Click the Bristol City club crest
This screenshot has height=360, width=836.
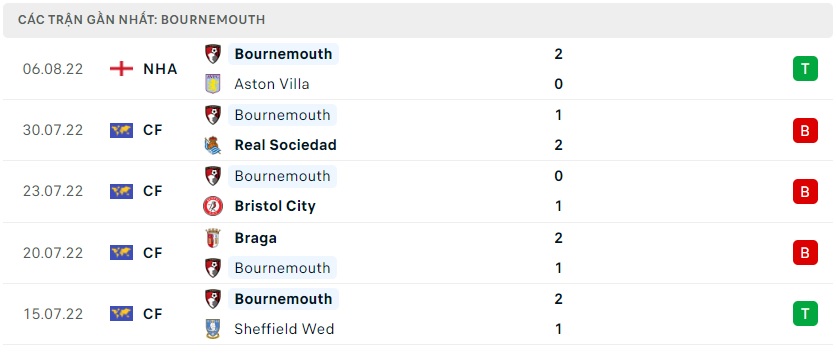(213, 206)
